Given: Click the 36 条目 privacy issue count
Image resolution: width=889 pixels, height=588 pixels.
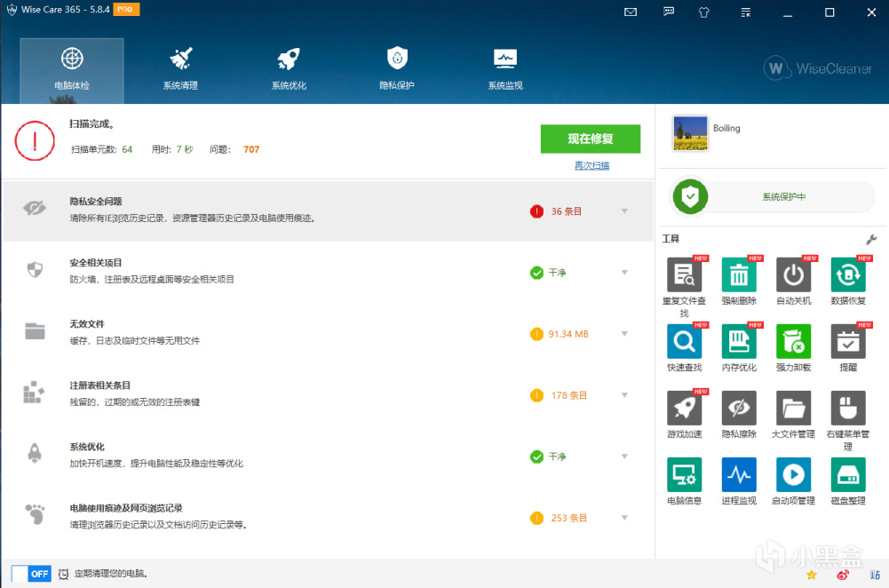Looking at the screenshot, I should click(567, 211).
